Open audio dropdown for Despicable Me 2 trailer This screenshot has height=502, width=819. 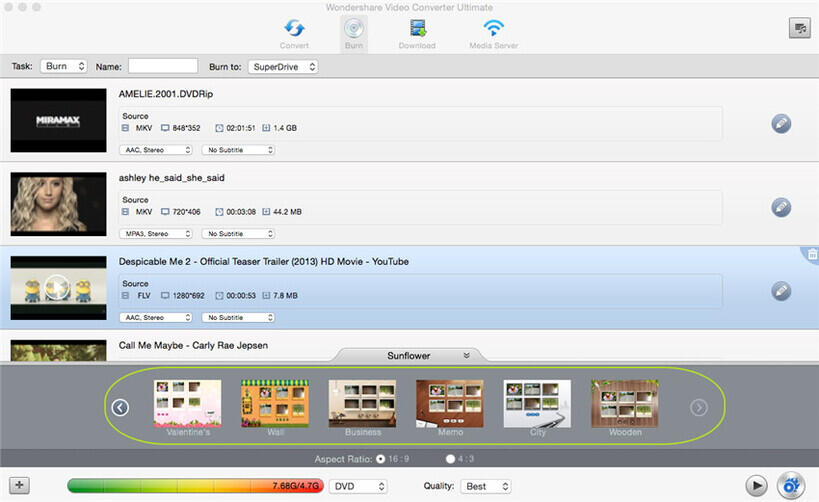156,317
